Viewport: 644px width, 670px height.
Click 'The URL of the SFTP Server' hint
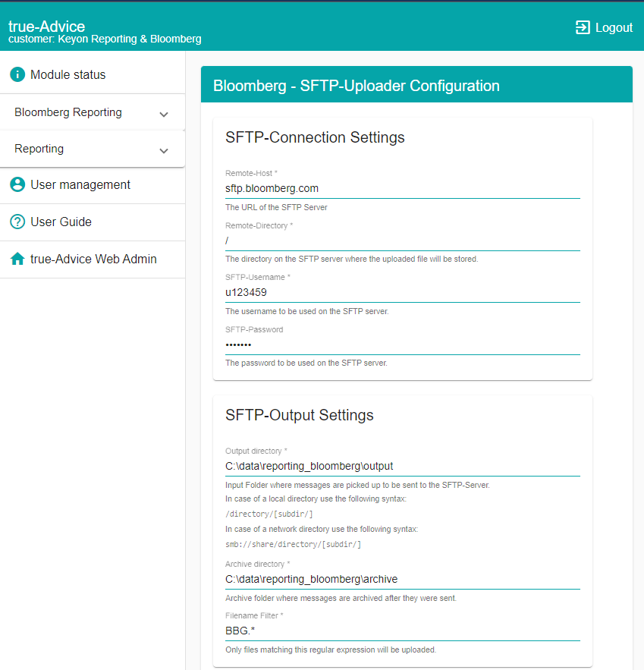(276, 207)
